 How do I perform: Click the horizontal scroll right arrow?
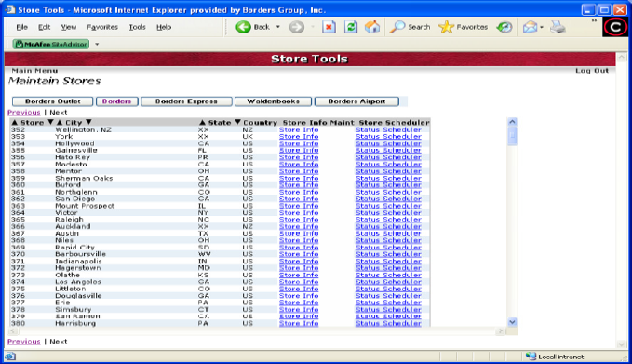[x=501, y=331]
